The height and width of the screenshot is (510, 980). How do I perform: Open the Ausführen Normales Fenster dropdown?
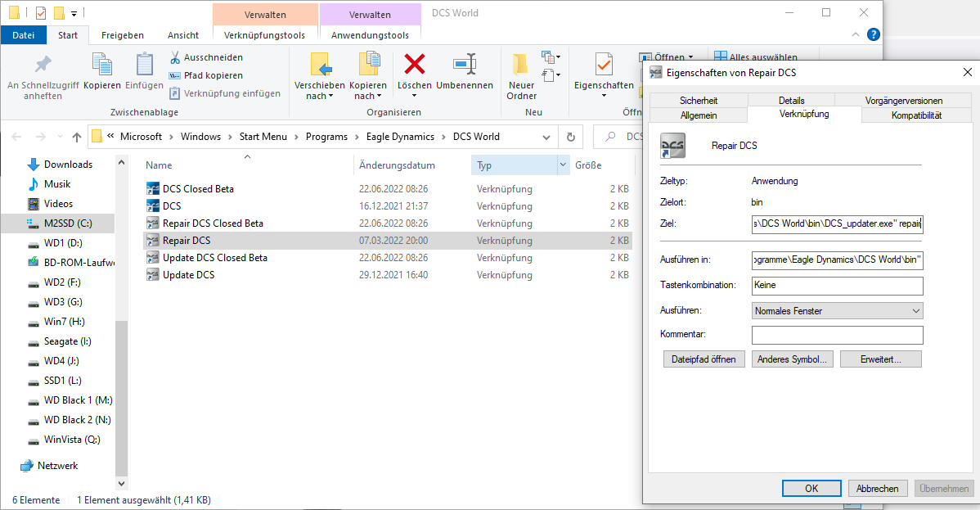[x=838, y=311]
